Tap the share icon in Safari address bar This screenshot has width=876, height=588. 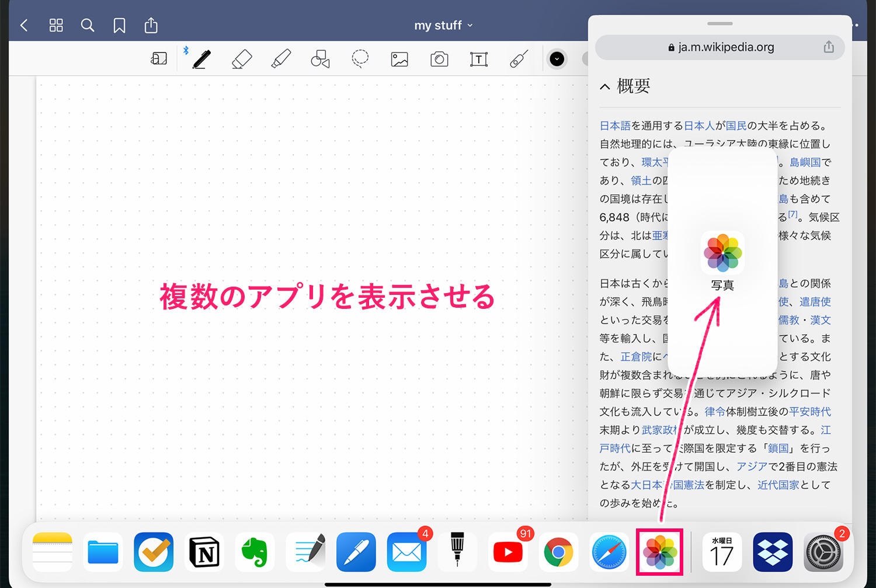pyautogui.click(x=829, y=47)
